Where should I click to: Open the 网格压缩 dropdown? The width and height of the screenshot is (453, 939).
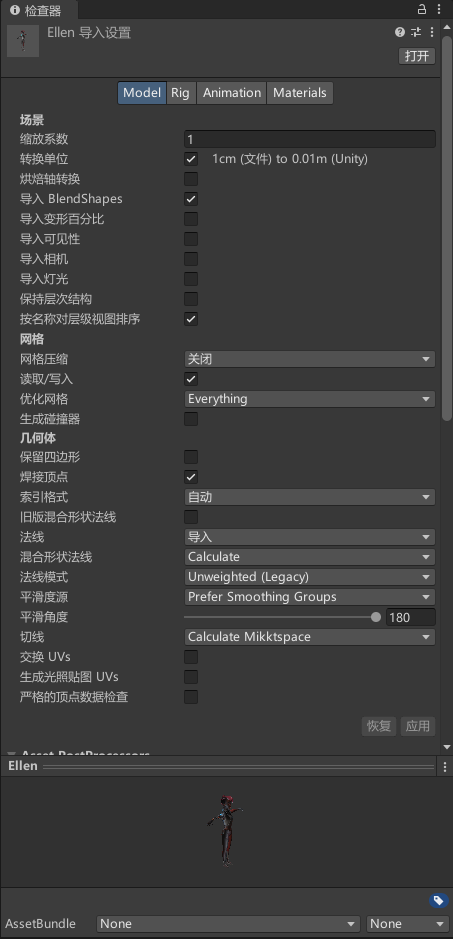point(309,359)
